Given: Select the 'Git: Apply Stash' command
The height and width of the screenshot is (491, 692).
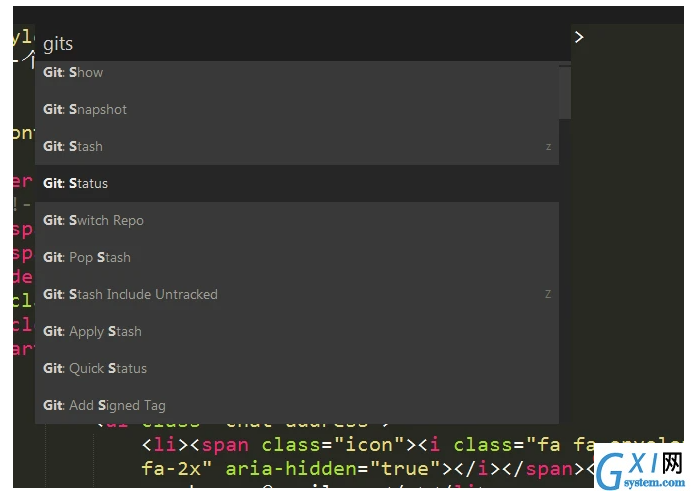Looking at the screenshot, I should 297,332.
